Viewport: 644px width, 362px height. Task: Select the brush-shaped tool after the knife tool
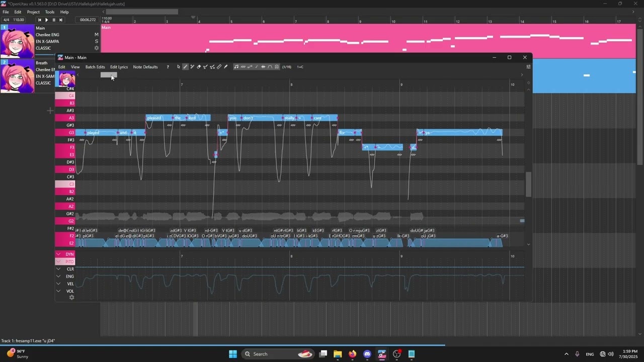[226, 67]
